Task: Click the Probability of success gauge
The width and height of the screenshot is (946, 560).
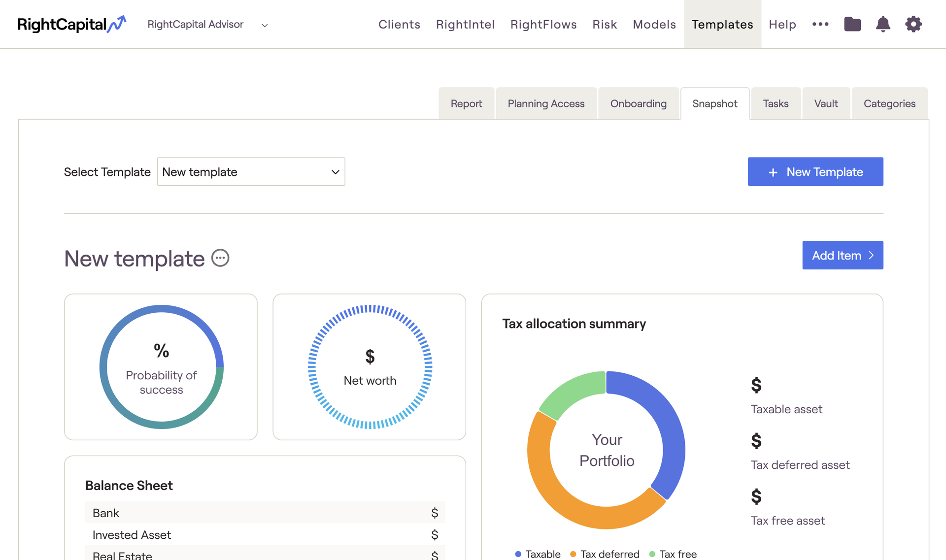Action: (162, 367)
